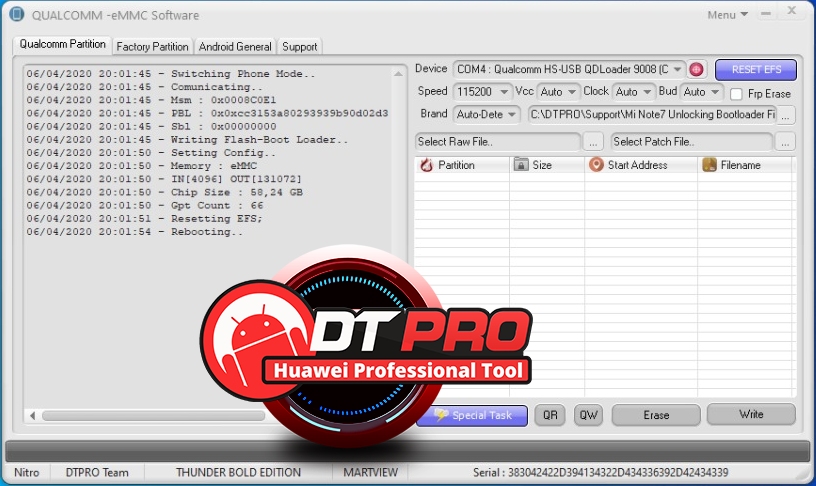
Task: Enable the Frp Erase checkbox
Action: [x=736, y=94]
